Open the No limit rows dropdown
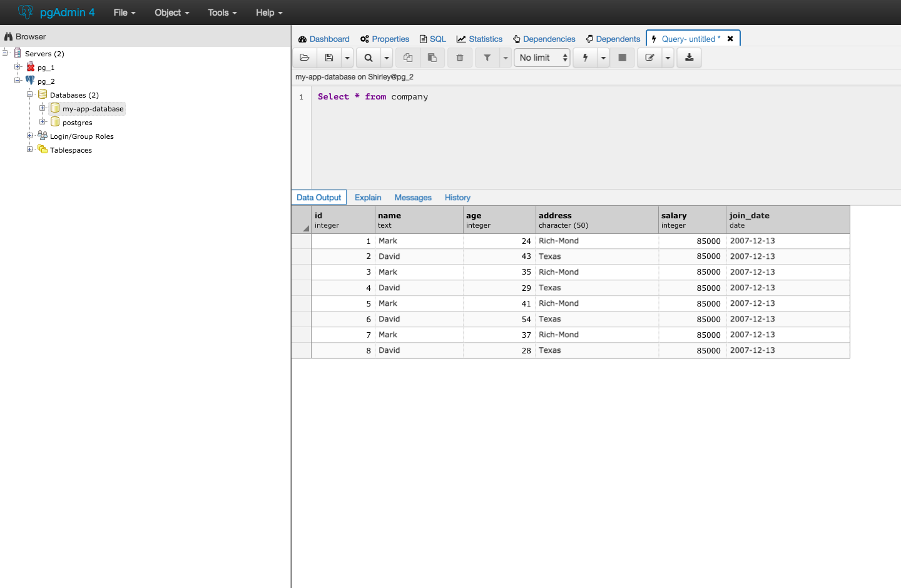 click(542, 58)
